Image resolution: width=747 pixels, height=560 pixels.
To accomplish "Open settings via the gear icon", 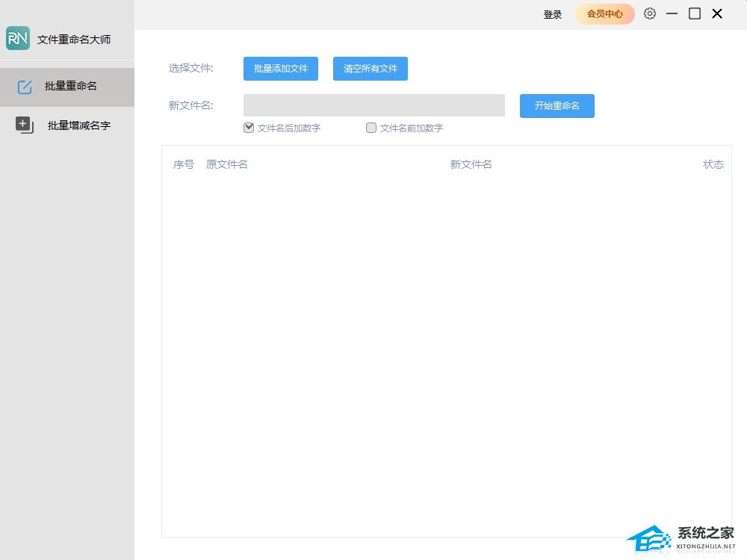I will coord(650,13).
